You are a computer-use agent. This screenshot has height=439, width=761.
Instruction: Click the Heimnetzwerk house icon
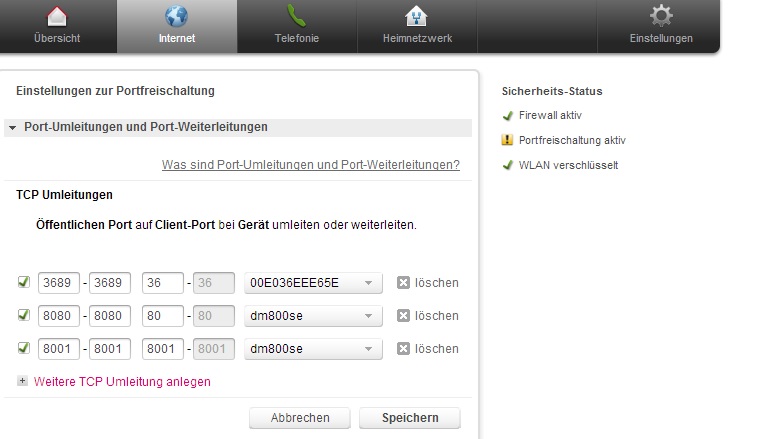coord(416,16)
